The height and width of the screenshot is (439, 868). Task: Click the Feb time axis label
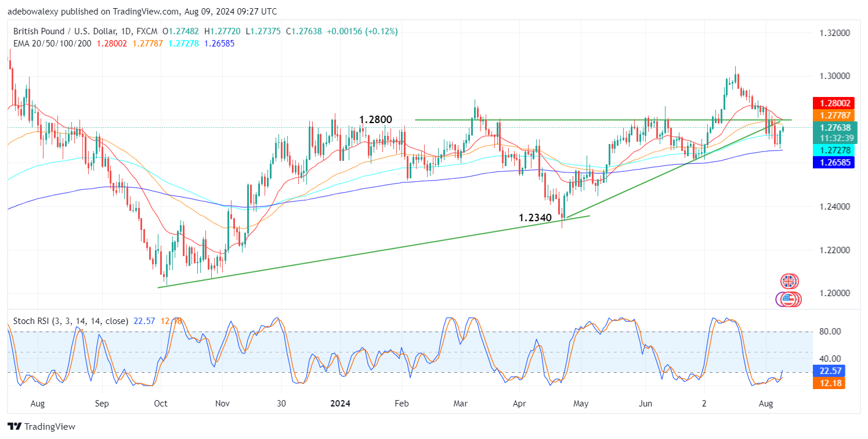pos(401,403)
